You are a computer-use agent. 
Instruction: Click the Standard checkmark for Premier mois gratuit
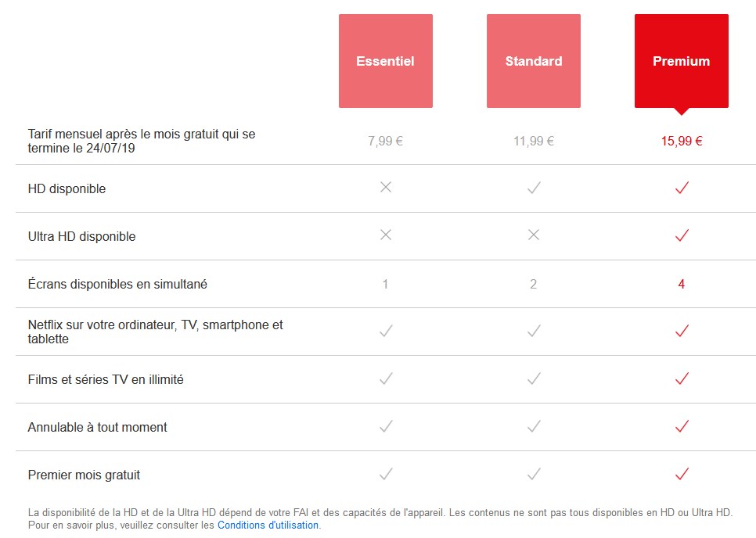[534, 474]
